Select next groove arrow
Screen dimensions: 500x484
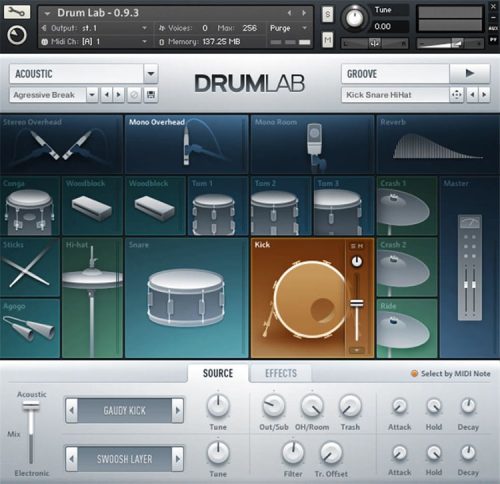coord(484,95)
